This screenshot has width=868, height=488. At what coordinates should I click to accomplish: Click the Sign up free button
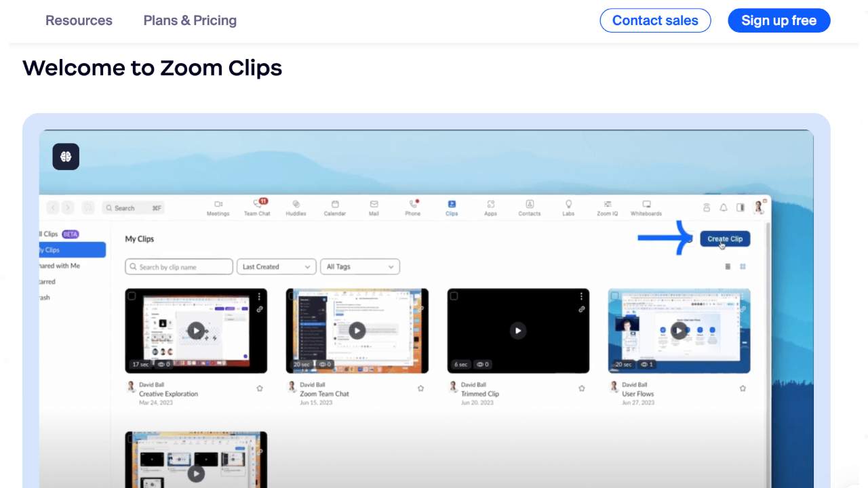click(x=778, y=20)
